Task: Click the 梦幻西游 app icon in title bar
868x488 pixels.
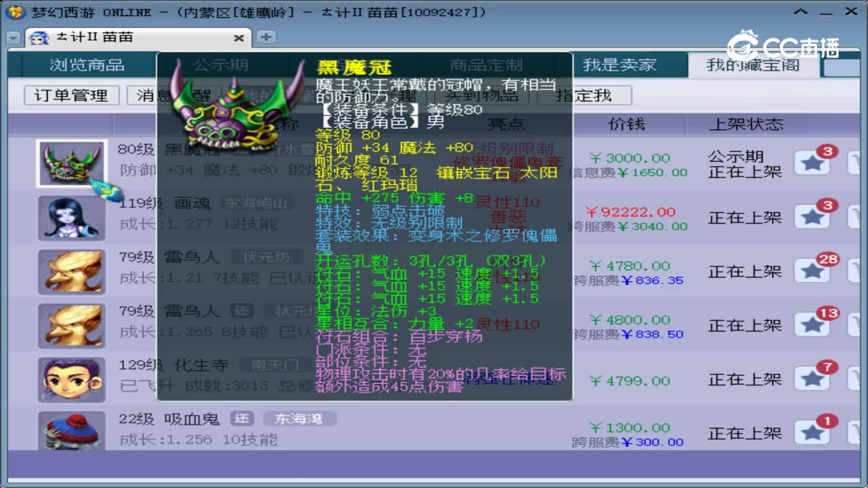Action: (16, 12)
